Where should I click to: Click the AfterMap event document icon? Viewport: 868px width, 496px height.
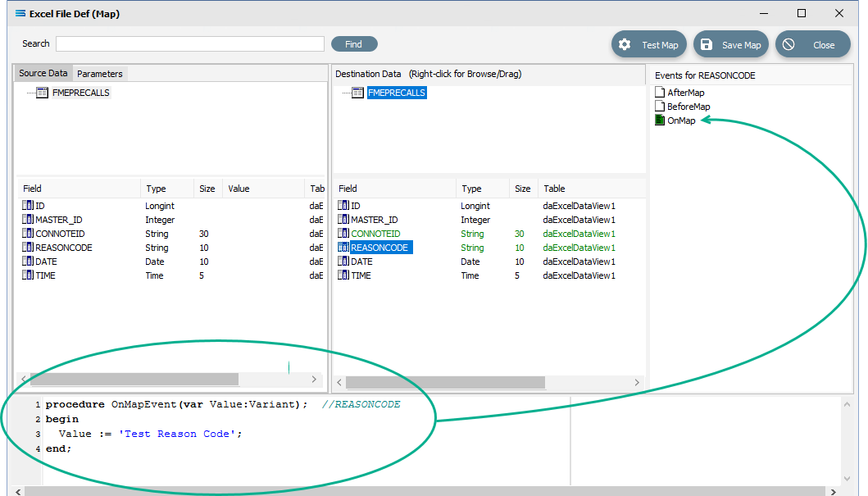[660, 92]
